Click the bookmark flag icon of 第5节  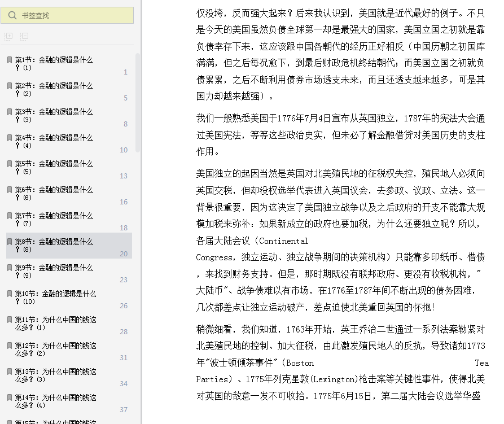click(x=10, y=164)
